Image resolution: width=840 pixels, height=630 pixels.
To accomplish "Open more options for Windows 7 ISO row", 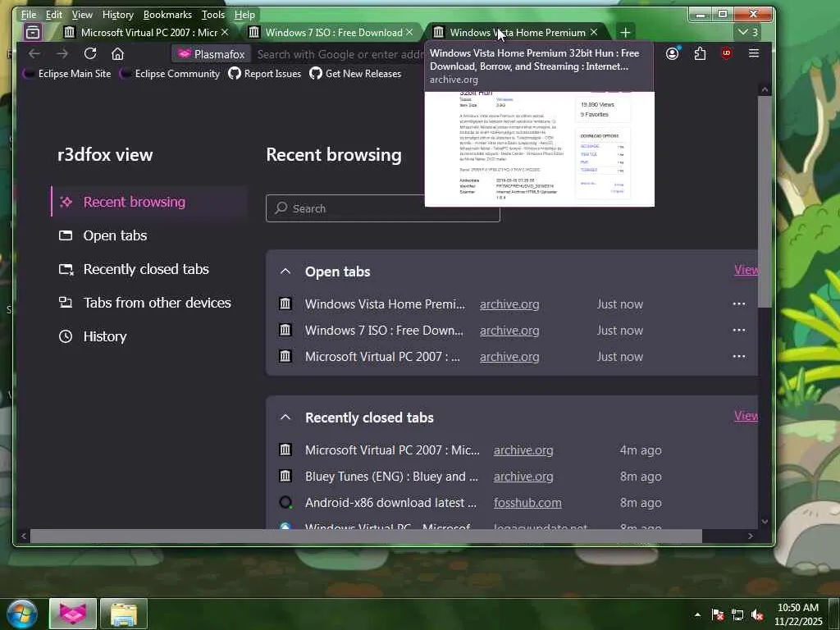I will [x=739, y=330].
